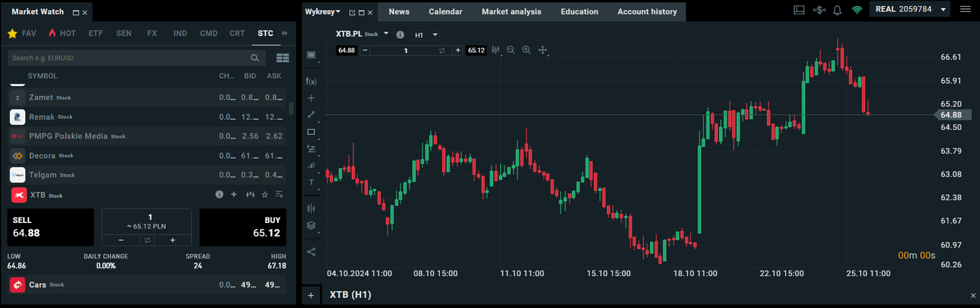The width and height of the screenshot is (980, 308).
Task: Click the share chart icon
Action: (311, 252)
